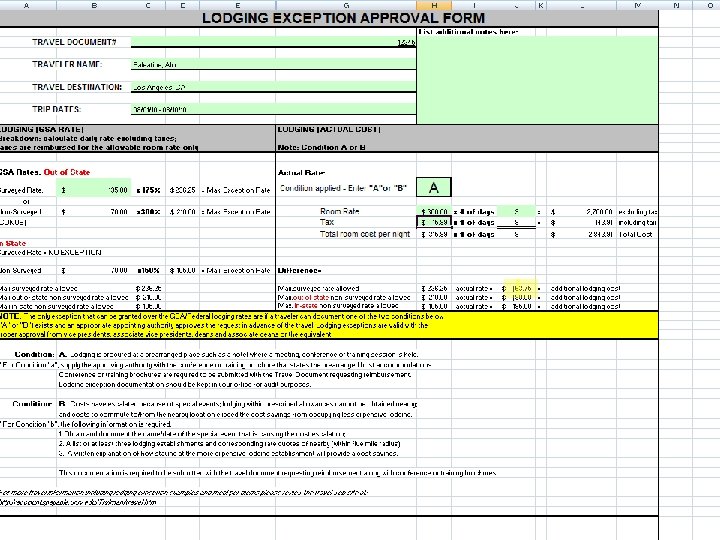Image resolution: width=720 pixels, height=540 pixels.
Task: Click the 'Note: Condition A or B' text
Action: pos(321,147)
